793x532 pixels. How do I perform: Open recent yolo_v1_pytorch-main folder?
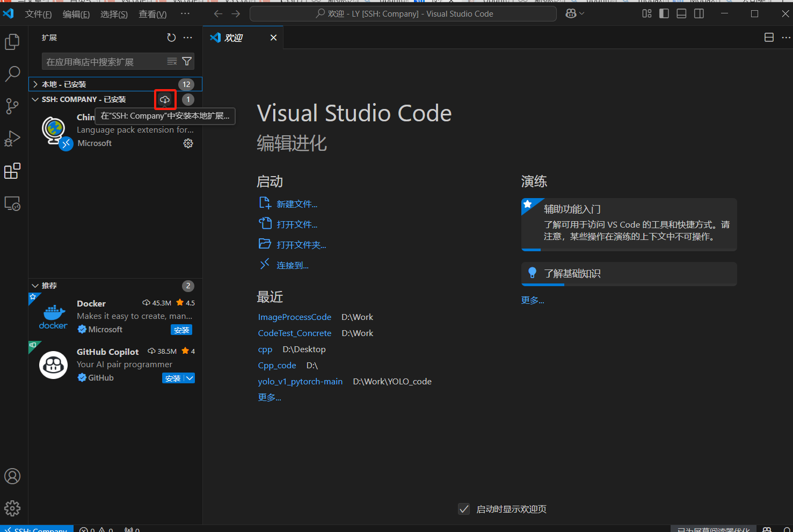coord(300,382)
